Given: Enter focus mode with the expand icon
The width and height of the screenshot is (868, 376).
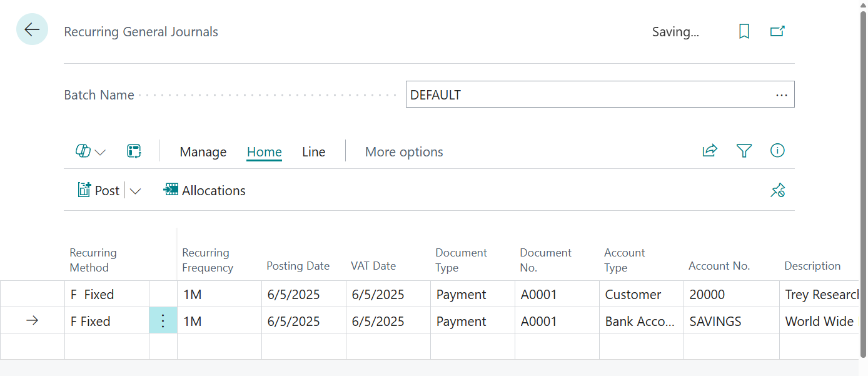Looking at the screenshot, I should tap(134, 151).
